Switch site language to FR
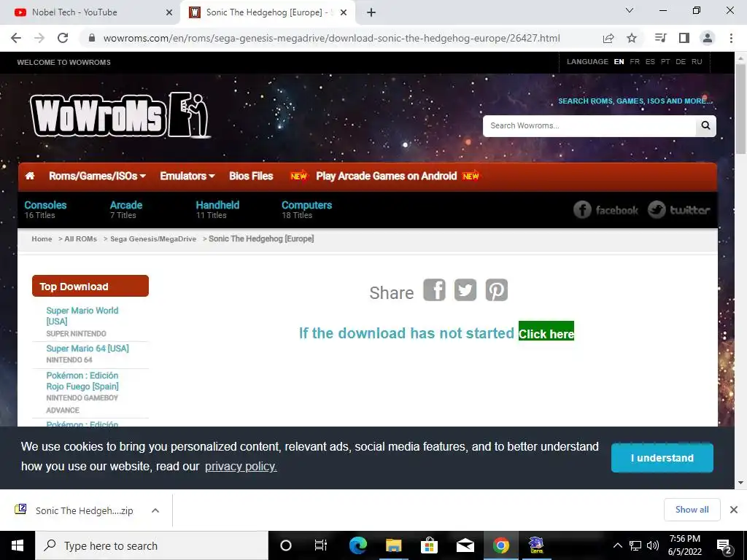Screen dimensions: 747x560 635,62
